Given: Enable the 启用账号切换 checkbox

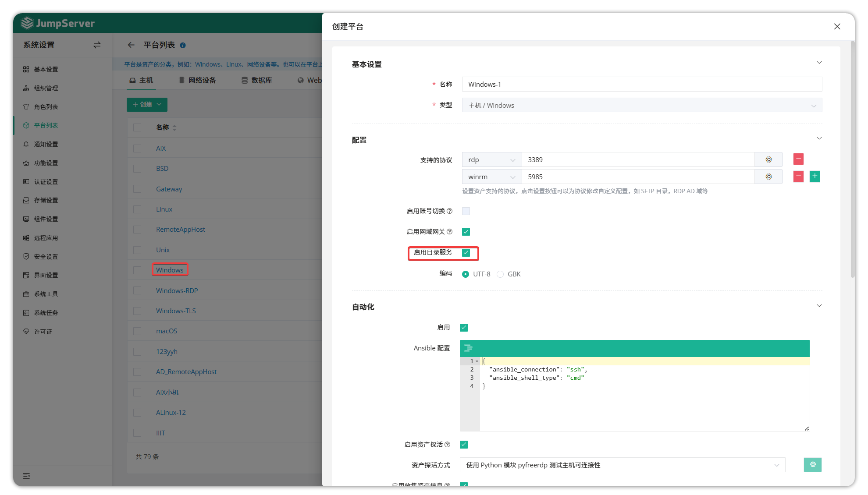Looking at the screenshot, I should pos(466,211).
